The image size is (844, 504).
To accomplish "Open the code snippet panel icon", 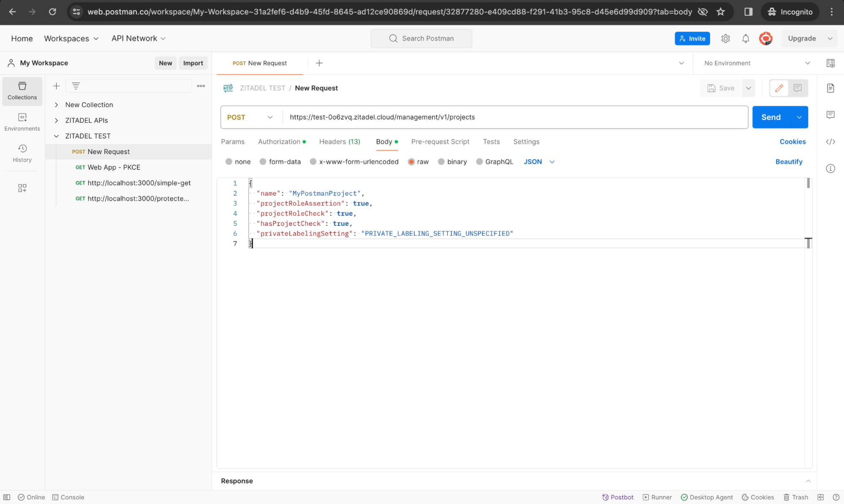I will pos(830,142).
